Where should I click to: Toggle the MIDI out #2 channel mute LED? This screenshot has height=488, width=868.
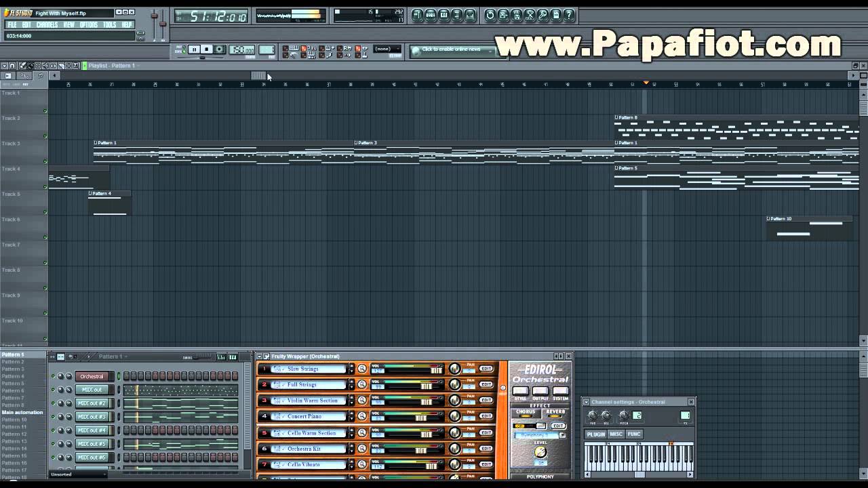coord(53,403)
